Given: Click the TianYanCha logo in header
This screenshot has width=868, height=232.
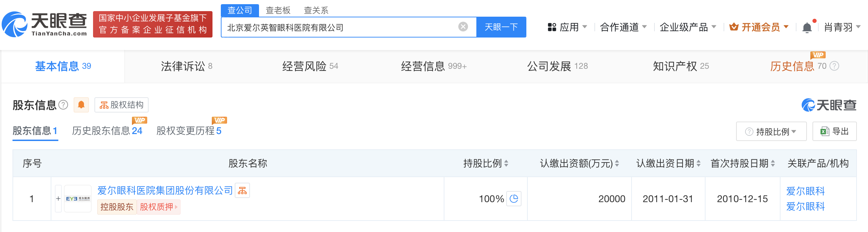Looking at the screenshot, I should 44,24.
